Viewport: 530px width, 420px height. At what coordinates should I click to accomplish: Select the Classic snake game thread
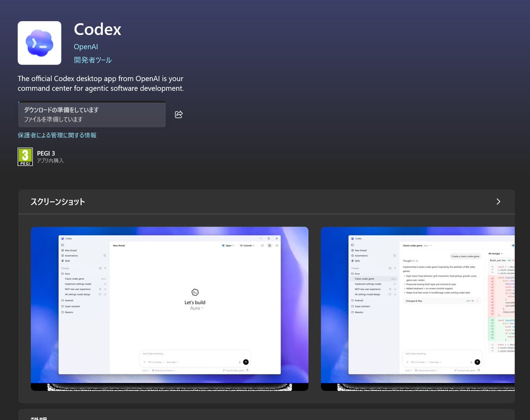(x=74, y=279)
